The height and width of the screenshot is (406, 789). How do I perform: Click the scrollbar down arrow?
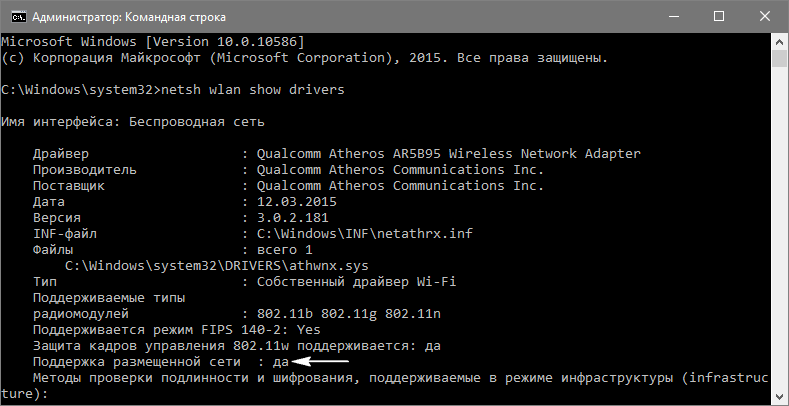pyautogui.click(x=779, y=395)
